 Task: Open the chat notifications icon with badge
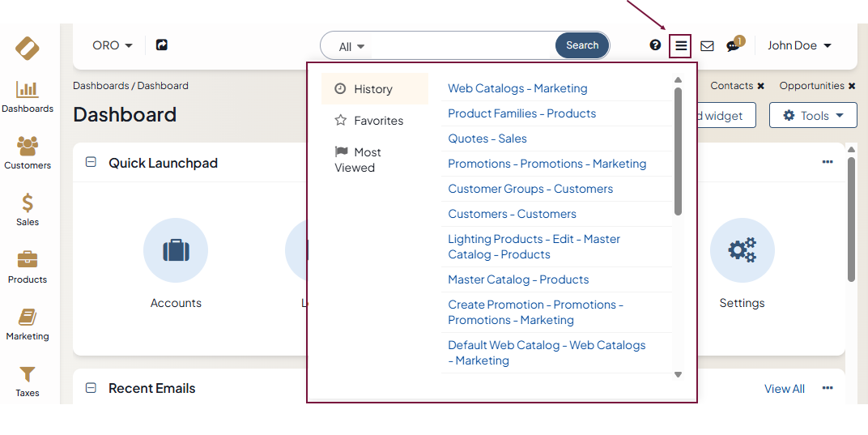733,46
